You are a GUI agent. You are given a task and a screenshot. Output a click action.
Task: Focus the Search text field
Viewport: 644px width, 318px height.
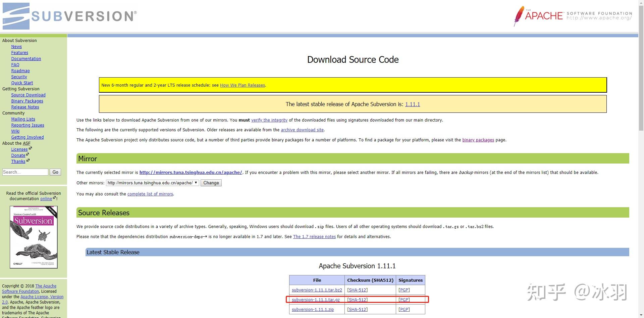pos(25,172)
